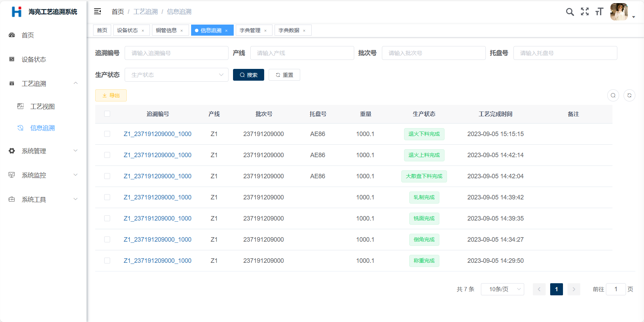Click the 工艺追溯 sidebar icon
The width and height of the screenshot is (644, 322).
click(12, 83)
